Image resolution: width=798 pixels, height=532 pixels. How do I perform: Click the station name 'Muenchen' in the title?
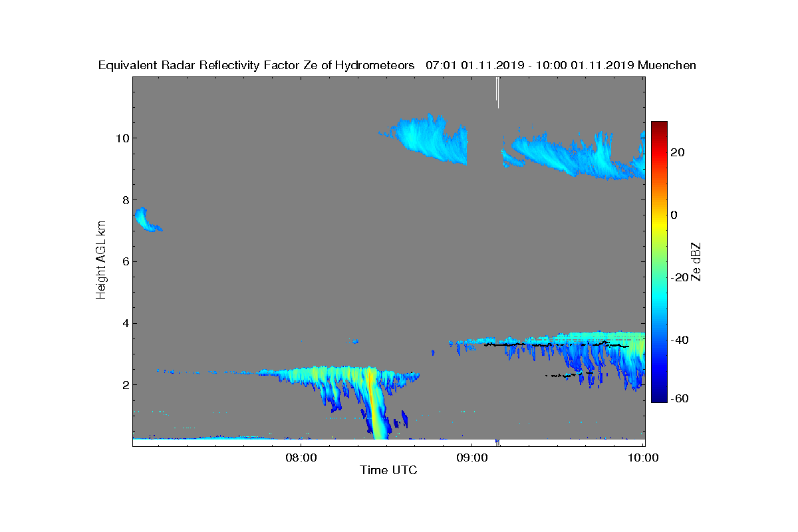(667, 65)
